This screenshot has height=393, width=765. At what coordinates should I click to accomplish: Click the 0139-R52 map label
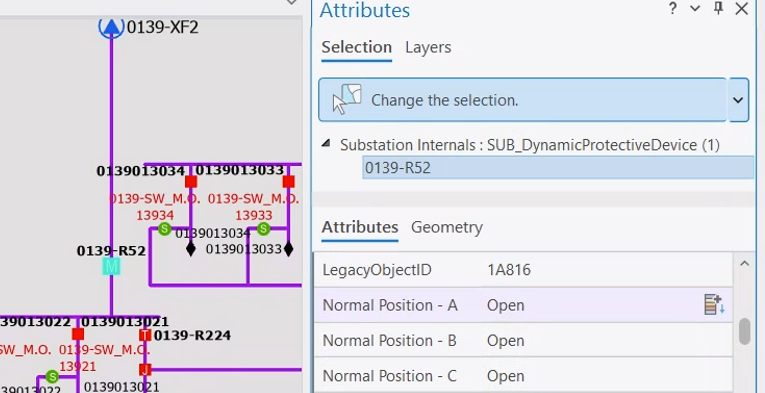pos(111,251)
